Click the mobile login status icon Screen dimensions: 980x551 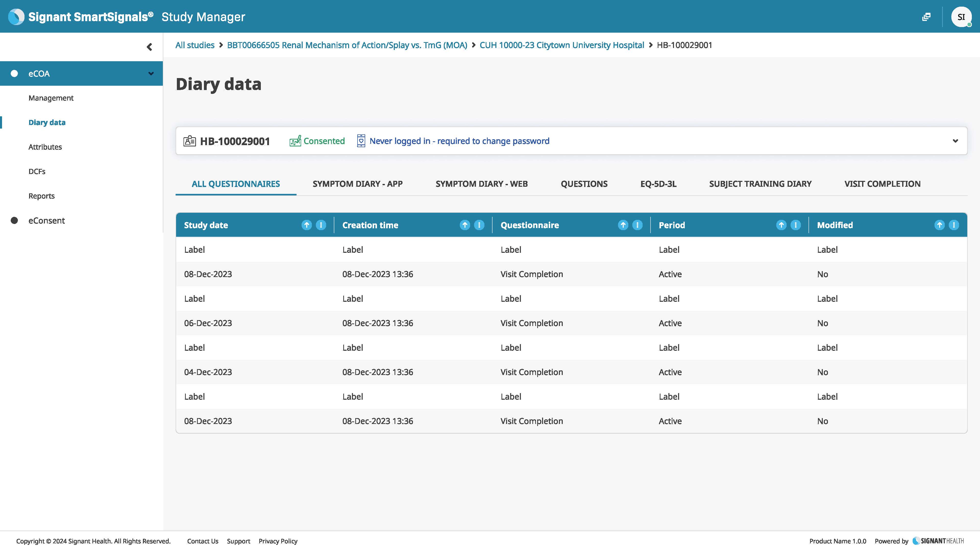(361, 141)
